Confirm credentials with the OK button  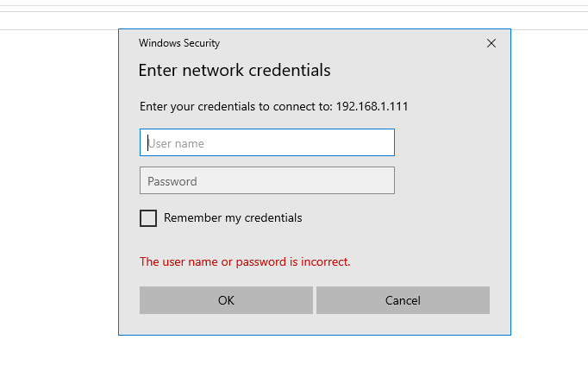pyautogui.click(x=226, y=300)
